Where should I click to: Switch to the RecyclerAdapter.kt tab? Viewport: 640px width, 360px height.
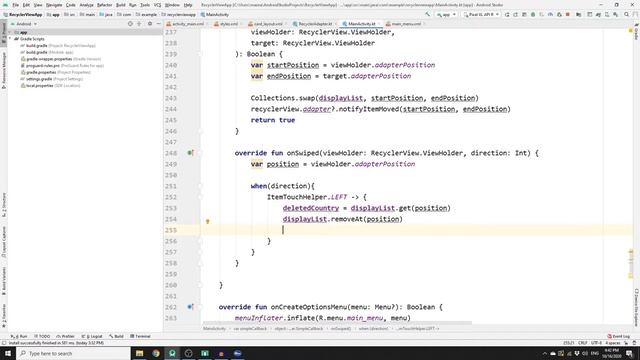point(315,24)
